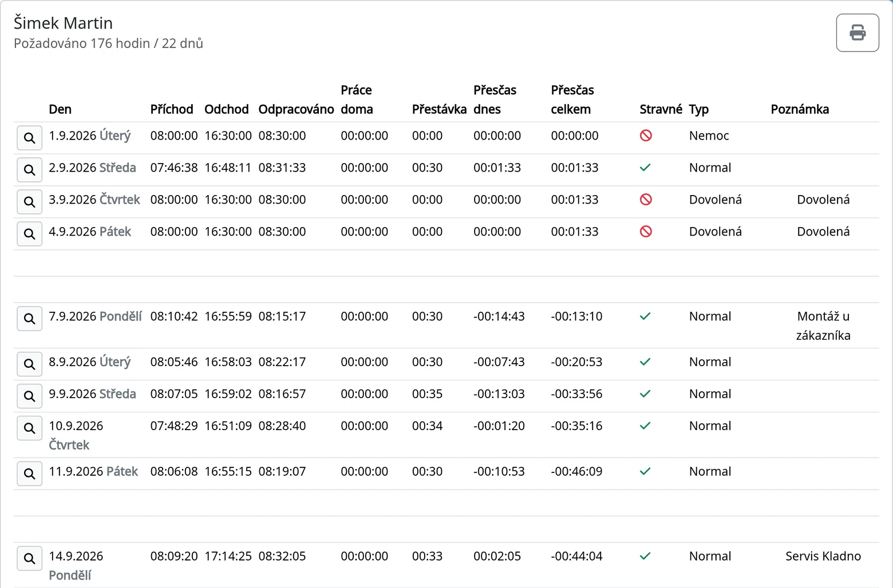Inspect the 14.9.2026 Pondělí entry

(x=29, y=559)
